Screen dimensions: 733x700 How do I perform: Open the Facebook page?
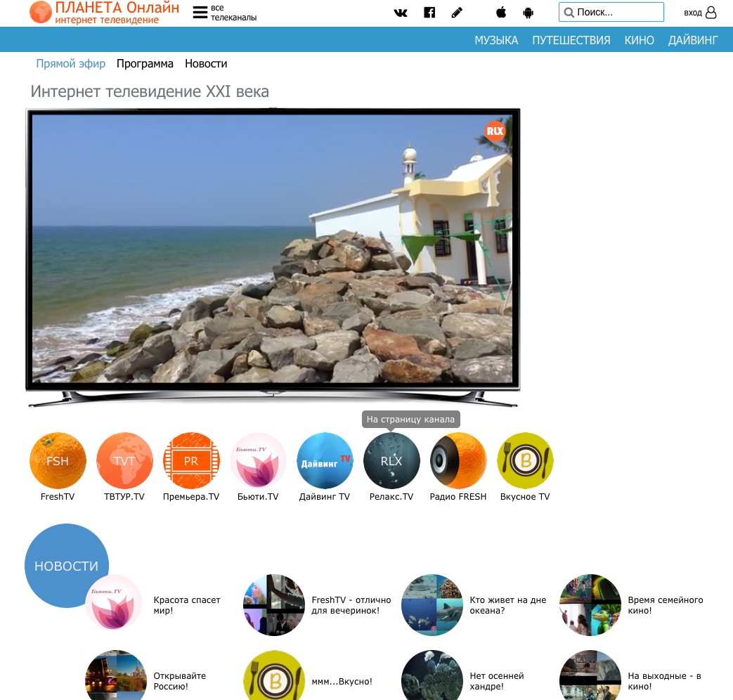(429, 12)
